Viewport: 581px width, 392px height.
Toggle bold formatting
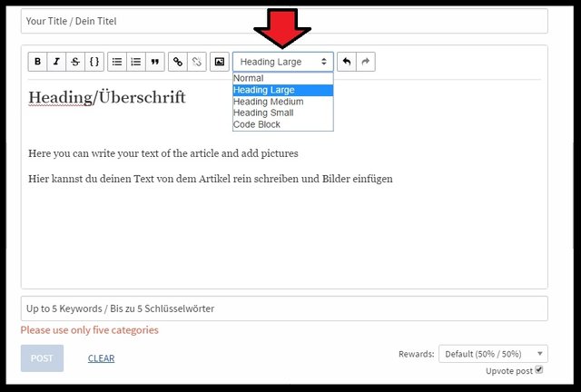[38, 62]
